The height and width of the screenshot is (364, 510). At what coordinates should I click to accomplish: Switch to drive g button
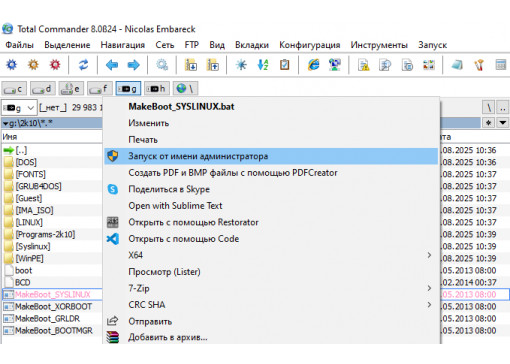coord(128,89)
